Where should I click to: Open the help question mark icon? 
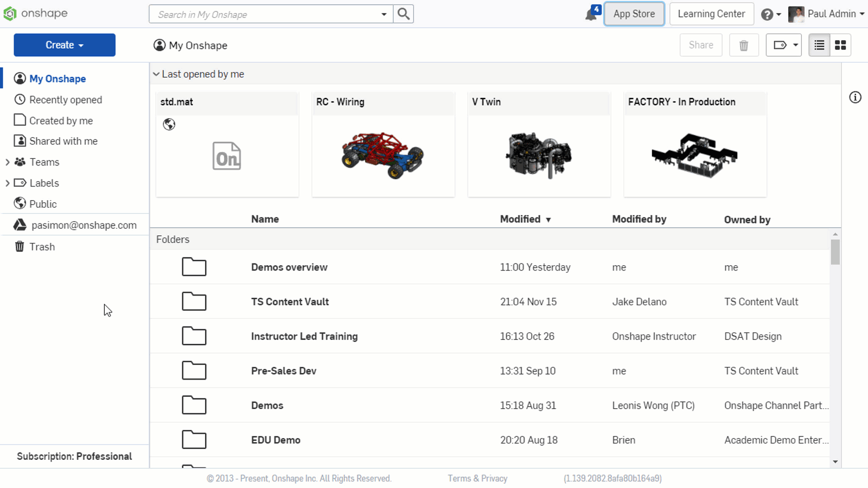click(x=767, y=14)
